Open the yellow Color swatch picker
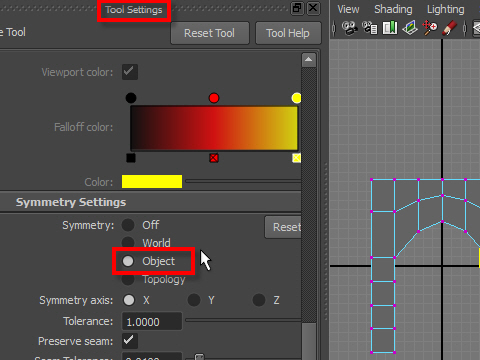Screen dimensions: 480x360 pos(152,182)
